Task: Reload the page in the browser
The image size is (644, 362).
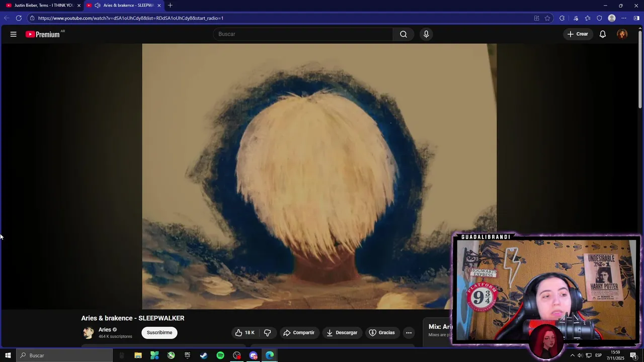Action: tap(19, 18)
